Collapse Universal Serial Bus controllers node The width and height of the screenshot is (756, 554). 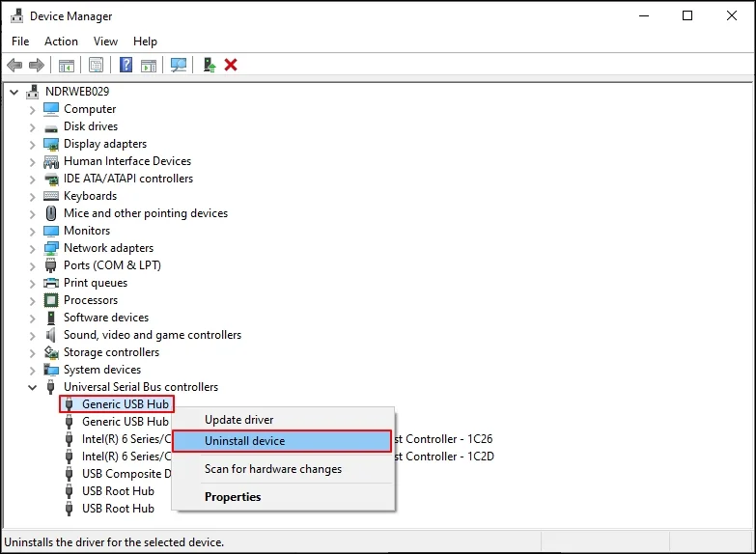32,387
